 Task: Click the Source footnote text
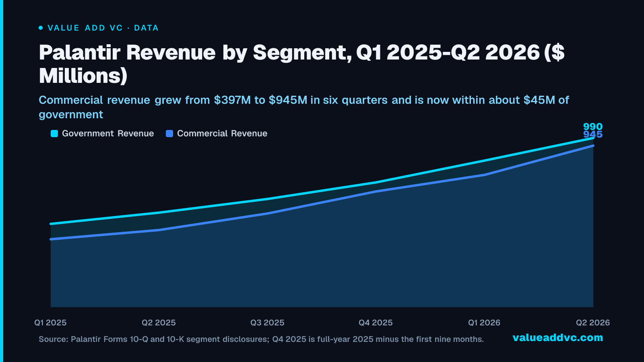261,339
